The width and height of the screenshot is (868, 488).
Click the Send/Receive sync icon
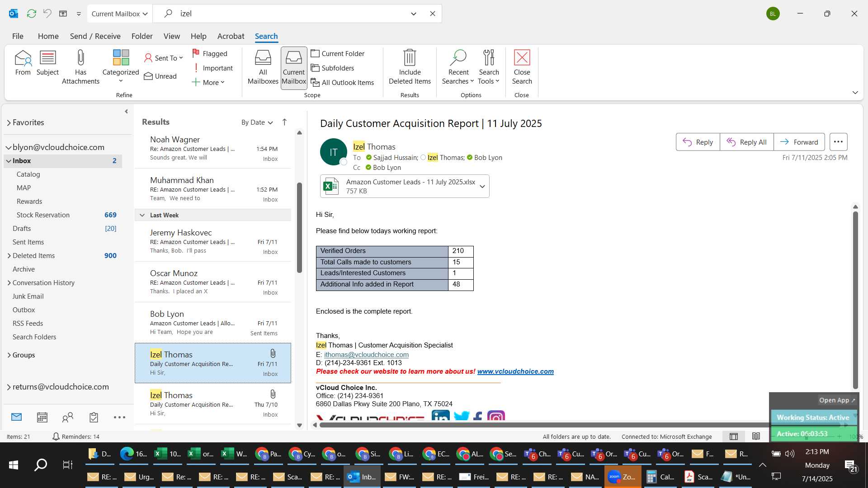31,14
